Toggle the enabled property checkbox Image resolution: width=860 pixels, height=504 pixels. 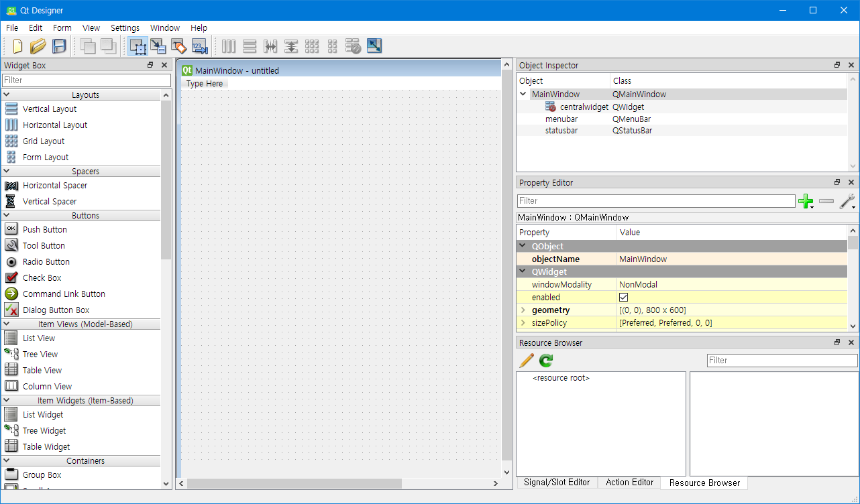click(x=623, y=297)
